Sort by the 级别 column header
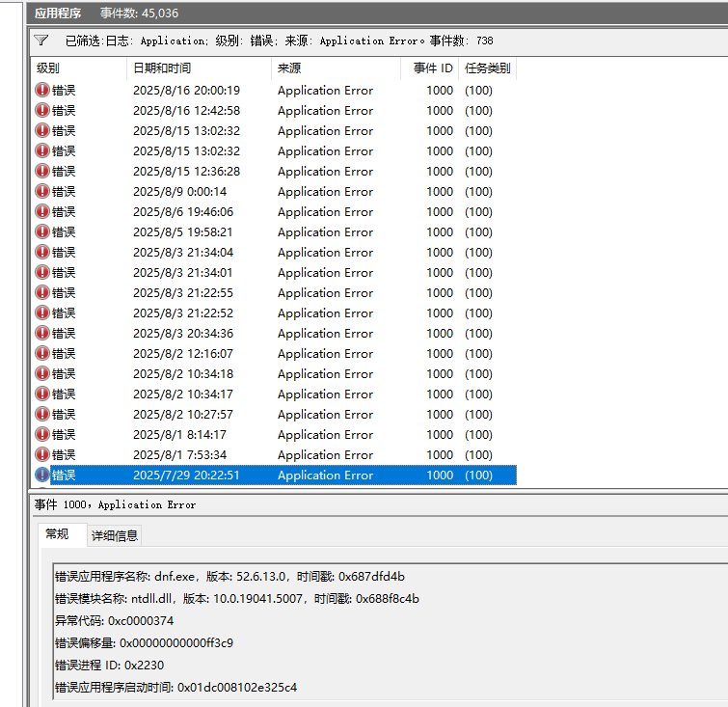 (48, 68)
